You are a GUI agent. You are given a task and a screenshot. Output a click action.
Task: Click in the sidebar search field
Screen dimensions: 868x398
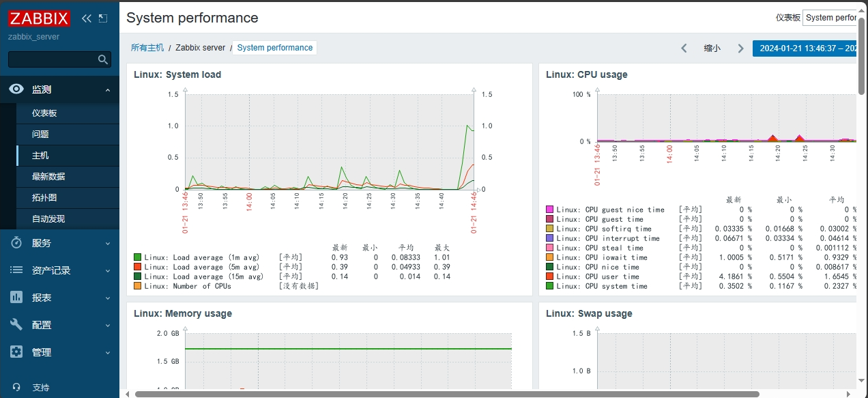[x=52, y=60]
